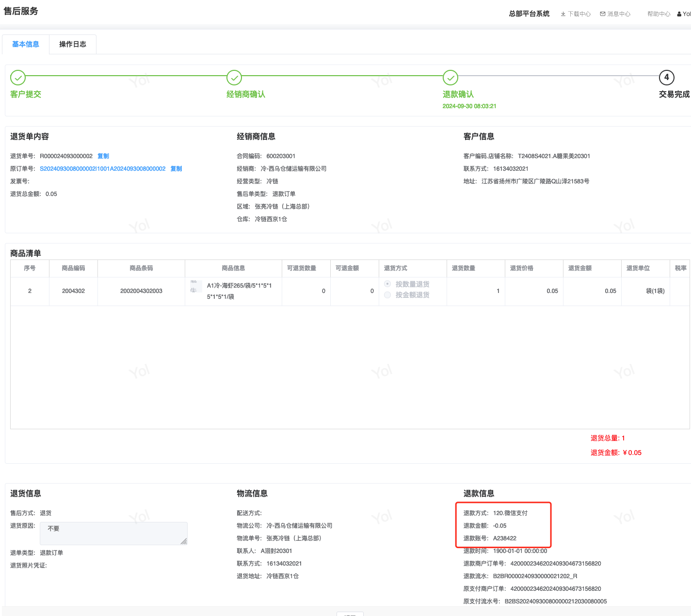Open the 帮助中心 link
Screen dimensions: 691x616
(x=659, y=14)
